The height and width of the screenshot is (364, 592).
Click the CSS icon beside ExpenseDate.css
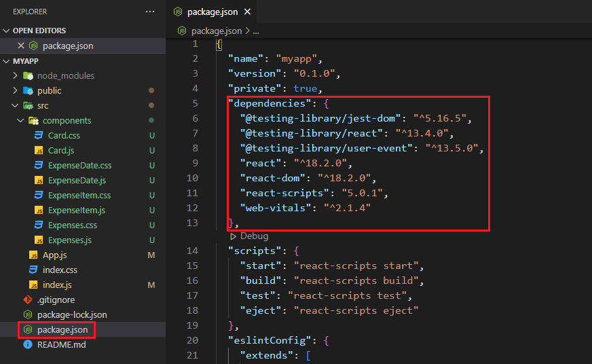tap(39, 165)
